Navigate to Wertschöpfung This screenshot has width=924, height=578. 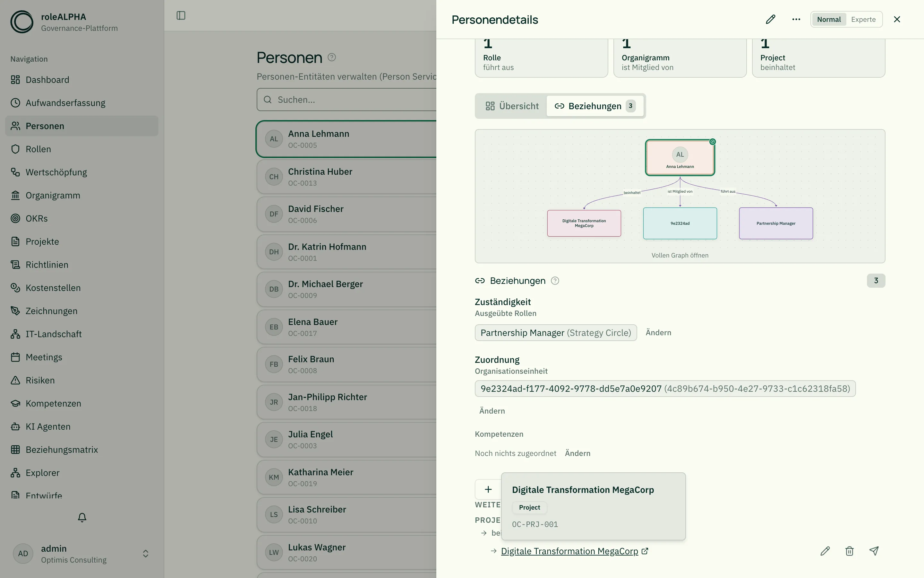click(x=82, y=172)
